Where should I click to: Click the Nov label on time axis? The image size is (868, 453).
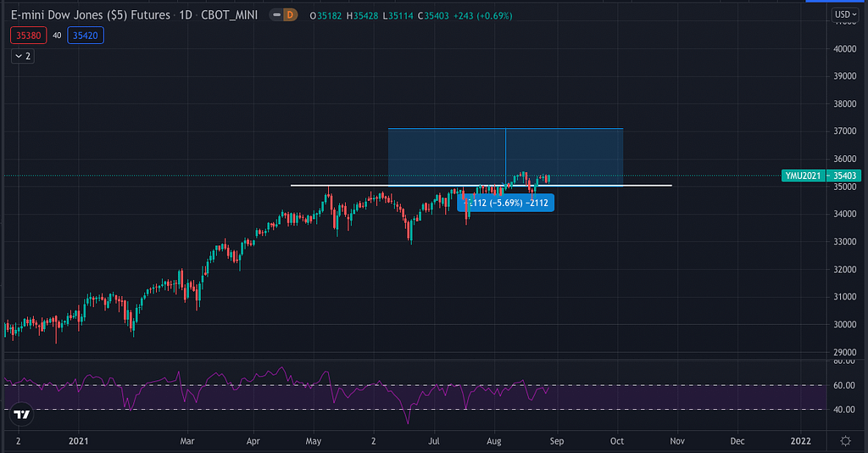tap(677, 441)
